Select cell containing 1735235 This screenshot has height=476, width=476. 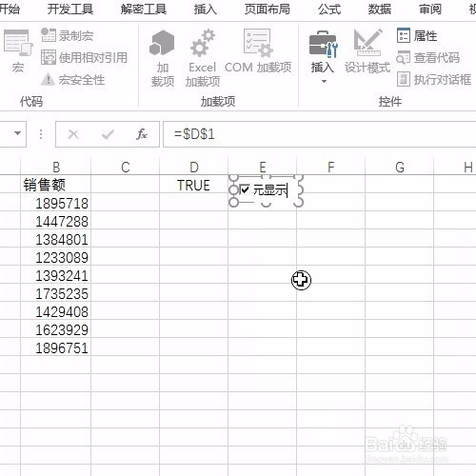(x=56, y=293)
